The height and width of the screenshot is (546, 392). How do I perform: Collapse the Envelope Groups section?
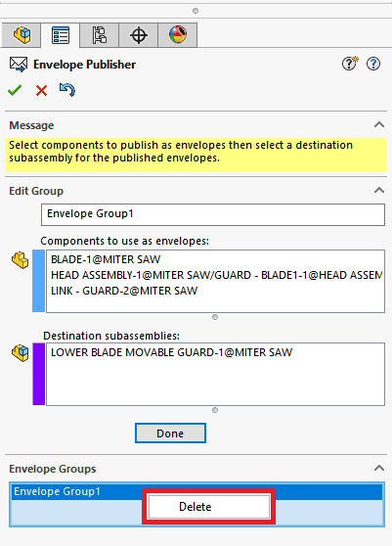379,468
